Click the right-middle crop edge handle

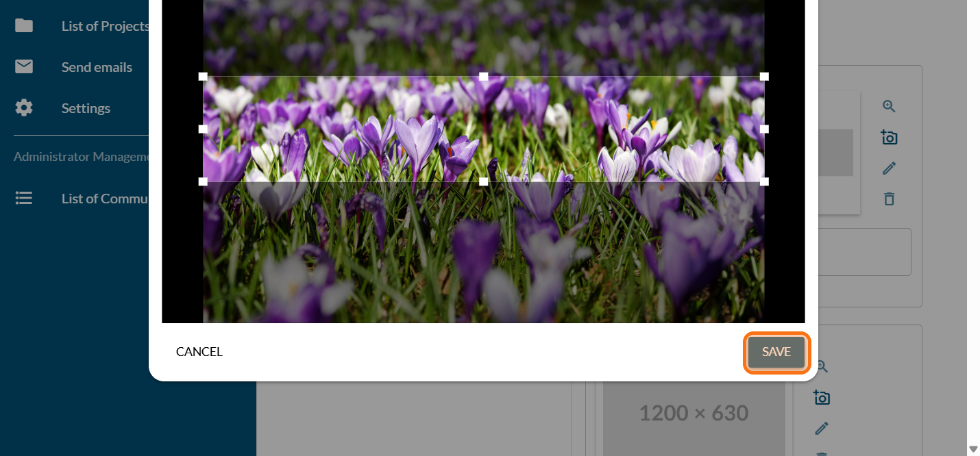coord(764,129)
